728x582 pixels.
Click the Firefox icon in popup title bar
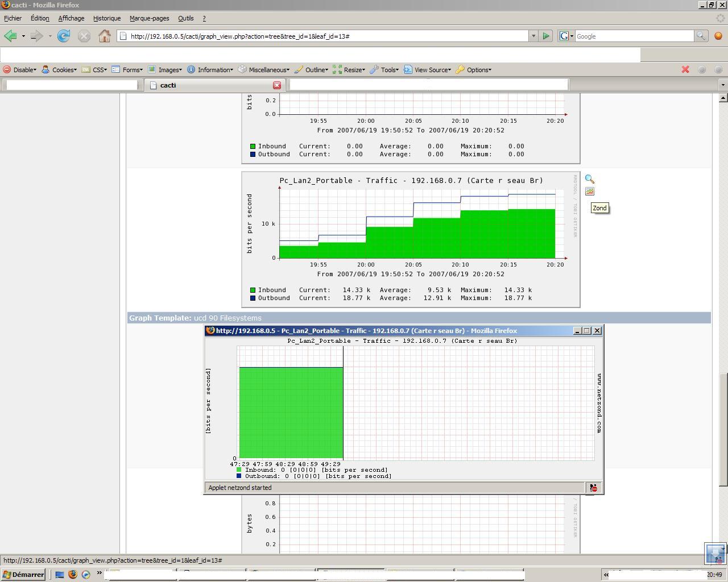point(210,330)
